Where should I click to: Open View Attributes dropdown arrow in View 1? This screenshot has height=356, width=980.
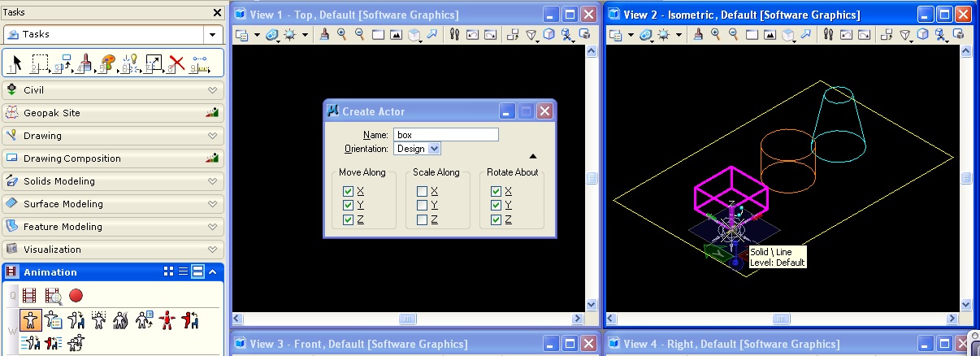coord(257,35)
